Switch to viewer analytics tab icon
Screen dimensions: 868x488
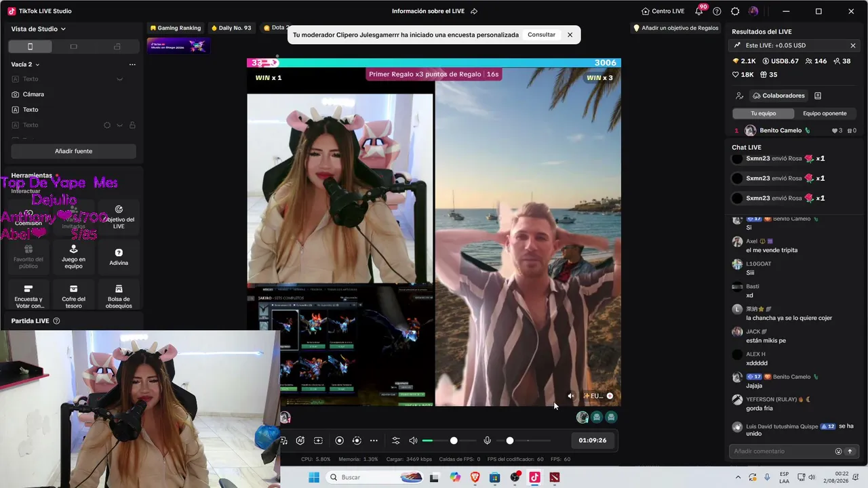[739, 96]
